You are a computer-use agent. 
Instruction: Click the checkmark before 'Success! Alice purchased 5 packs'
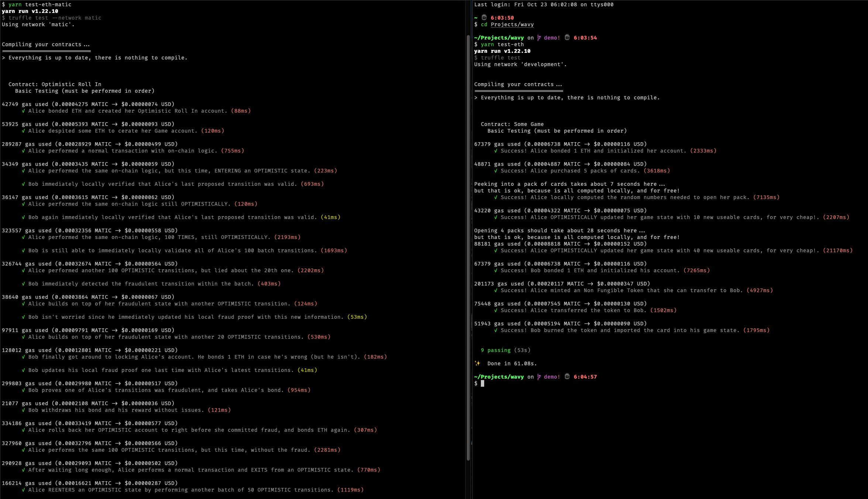[496, 171]
